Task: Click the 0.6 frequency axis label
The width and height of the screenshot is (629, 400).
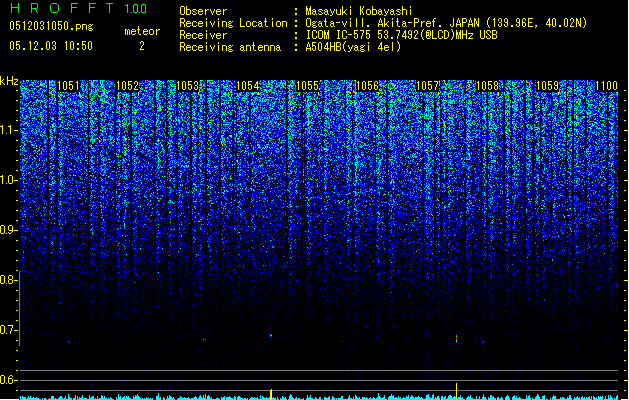Action: pyautogui.click(x=9, y=380)
